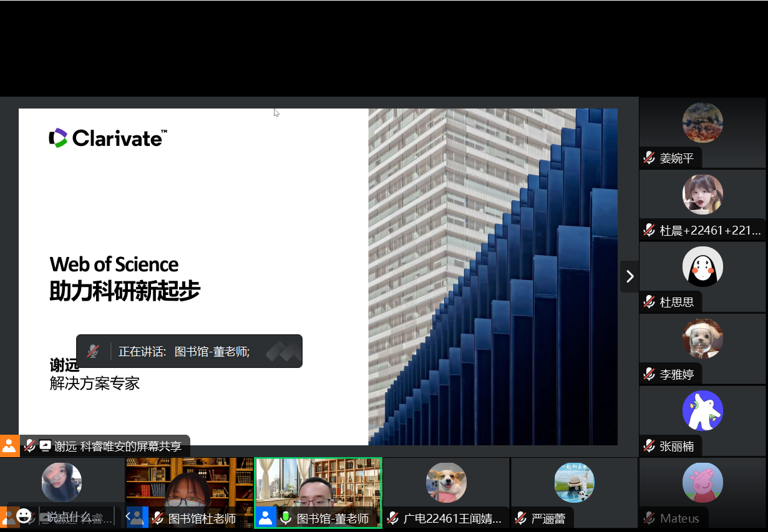Screen dimensions: 768x532
Task: Click the muted mic icon next to 杜思思
Action: (x=649, y=302)
